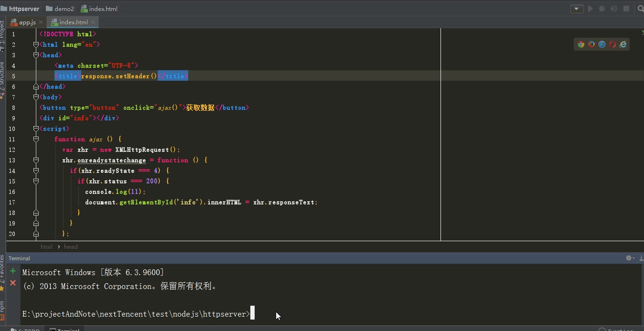Add a new terminal session
Image resolution: width=644 pixels, height=331 pixels.
tap(13, 271)
